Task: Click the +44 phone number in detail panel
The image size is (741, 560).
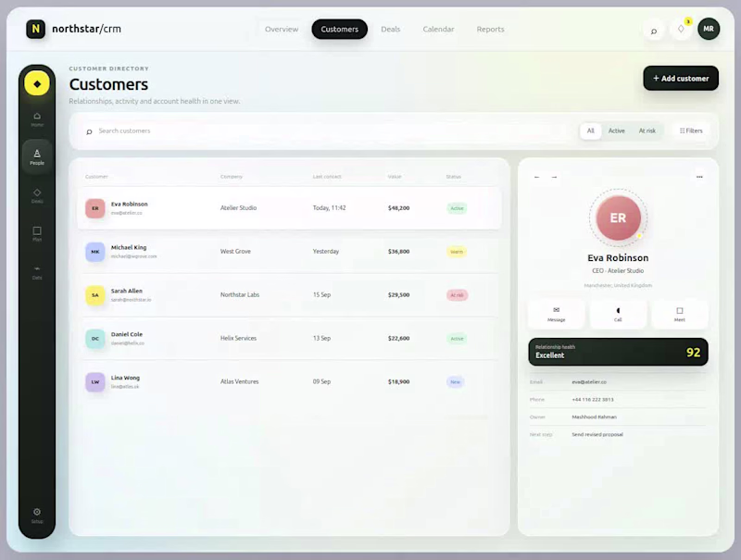Action: [x=593, y=400]
